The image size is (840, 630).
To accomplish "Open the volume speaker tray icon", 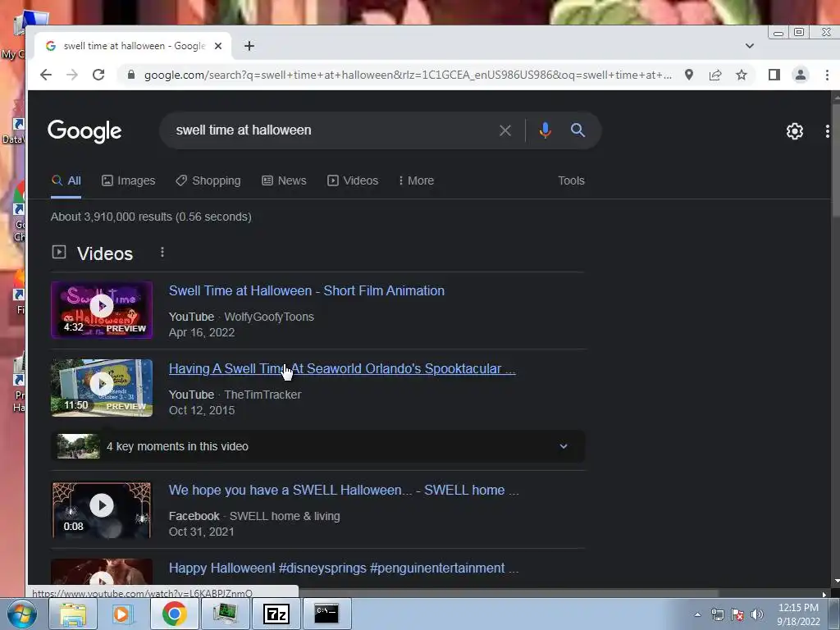I will (757, 614).
